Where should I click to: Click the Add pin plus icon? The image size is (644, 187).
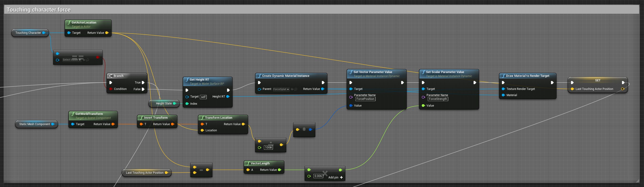(x=341, y=177)
